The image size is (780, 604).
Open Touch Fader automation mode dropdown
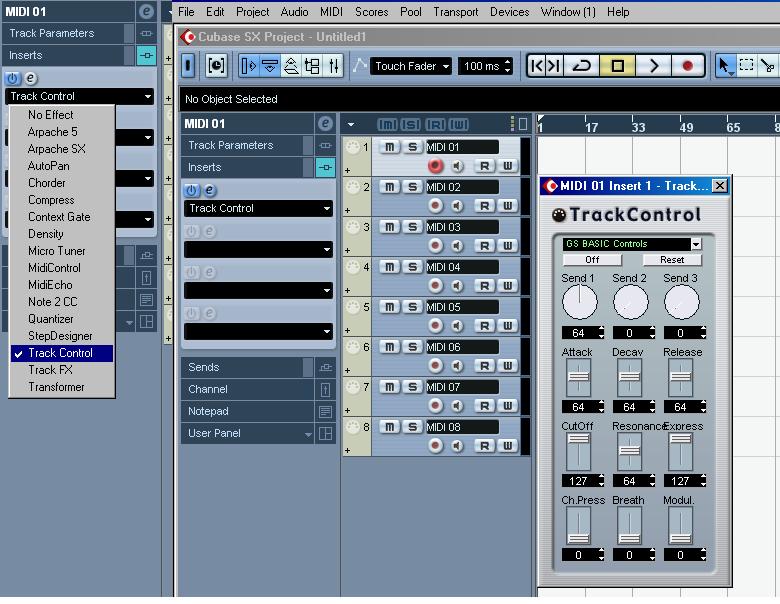coord(411,66)
